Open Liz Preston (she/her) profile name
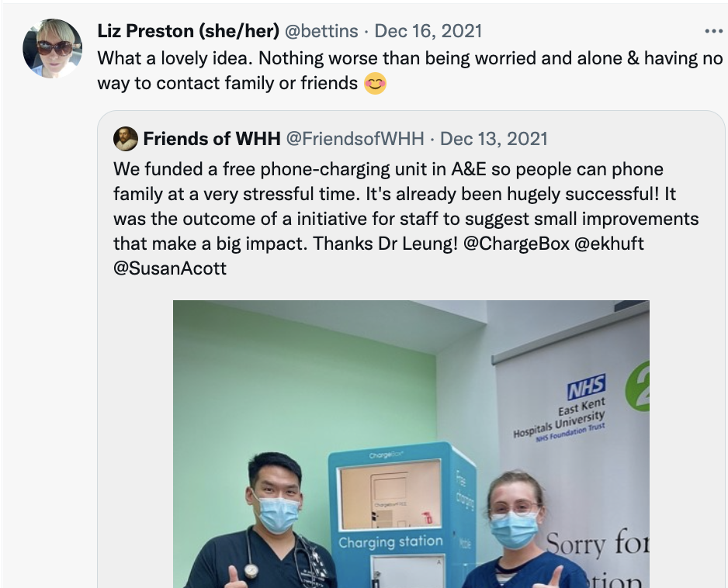Viewport: 728px width, 588px height. coord(188,31)
